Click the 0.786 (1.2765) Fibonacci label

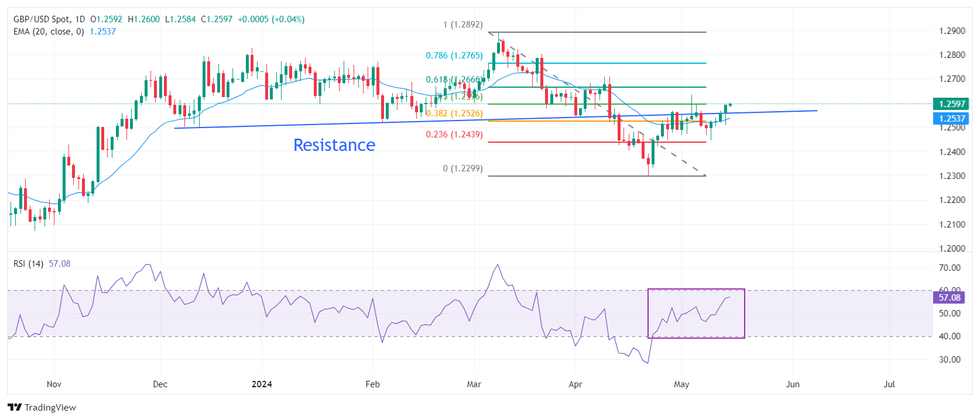(x=454, y=56)
